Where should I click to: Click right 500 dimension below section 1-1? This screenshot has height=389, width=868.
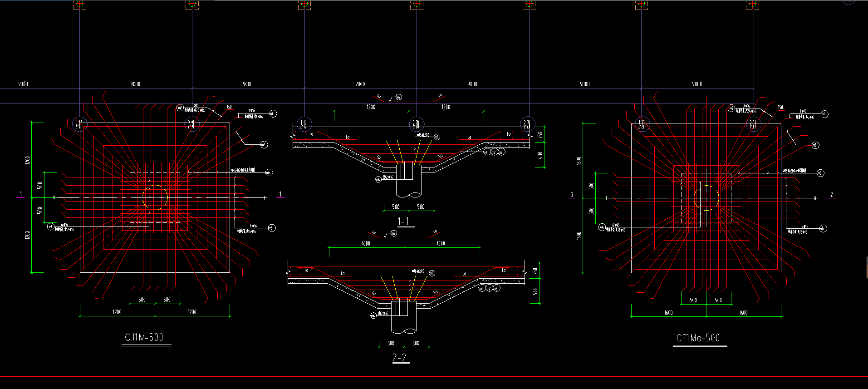(x=421, y=207)
